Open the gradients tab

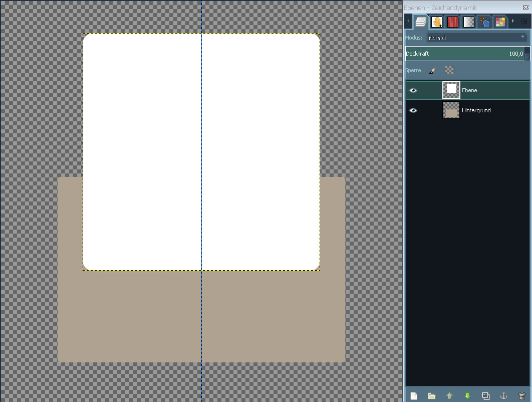[x=469, y=22]
